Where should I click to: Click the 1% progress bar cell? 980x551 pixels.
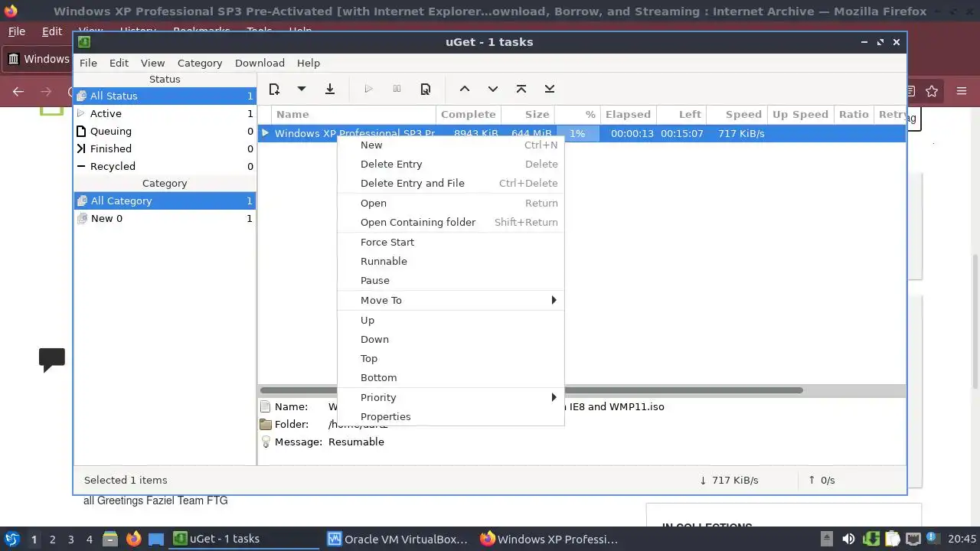click(578, 133)
